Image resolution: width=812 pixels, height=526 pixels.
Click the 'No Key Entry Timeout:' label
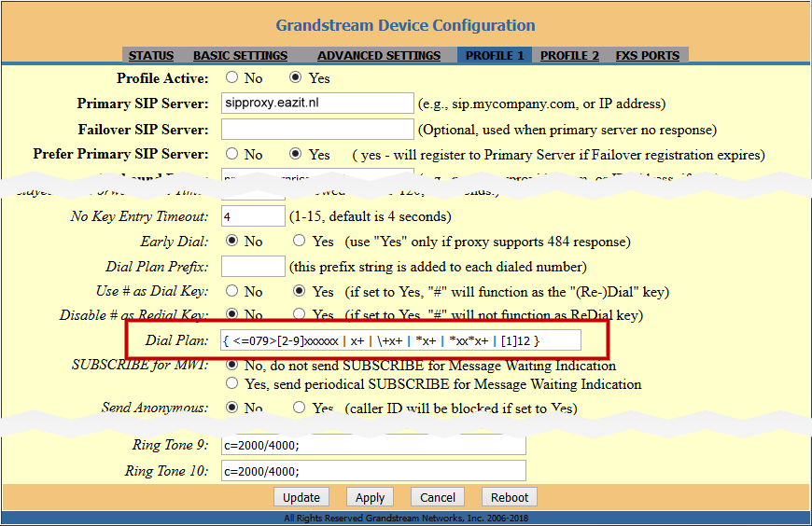point(139,216)
